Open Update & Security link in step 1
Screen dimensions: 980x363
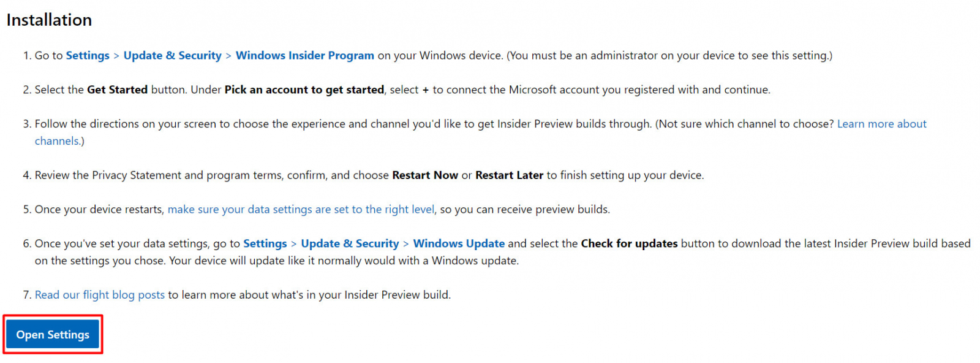(x=173, y=55)
